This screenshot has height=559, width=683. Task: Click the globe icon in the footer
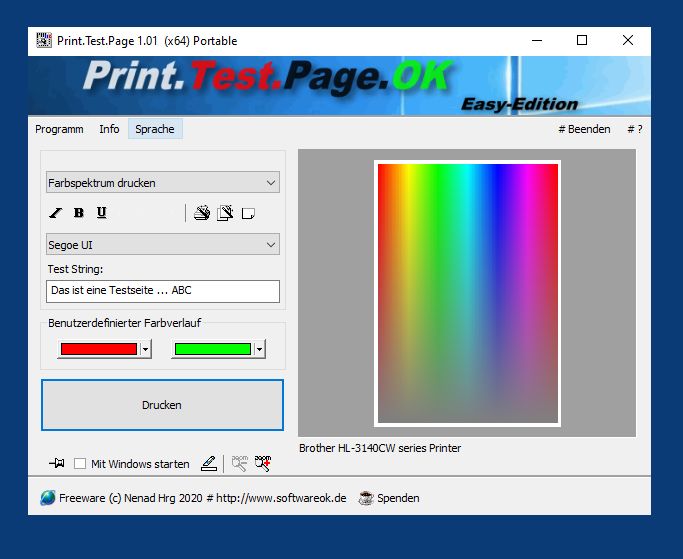pyautogui.click(x=48, y=498)
